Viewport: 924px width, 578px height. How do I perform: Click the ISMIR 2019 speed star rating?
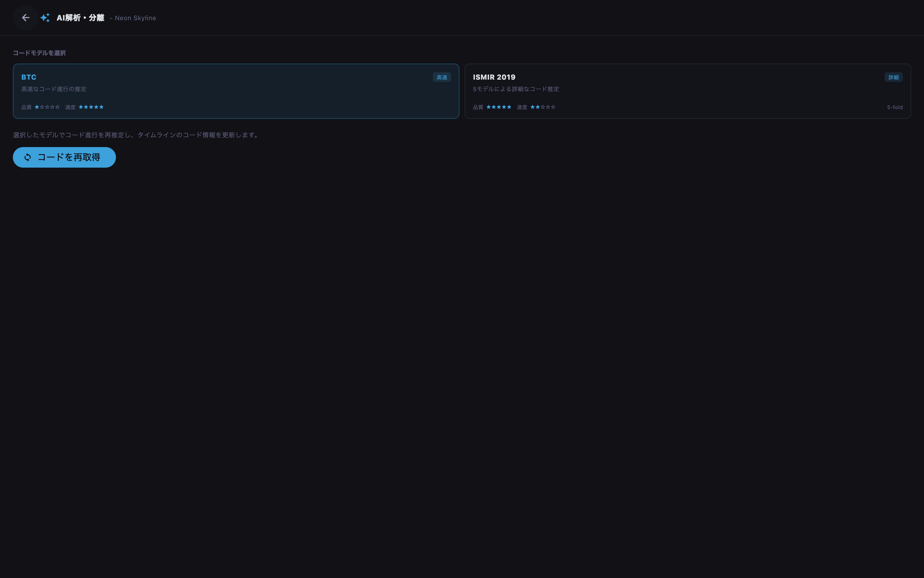pyautogui.click(x=543, y=107)
